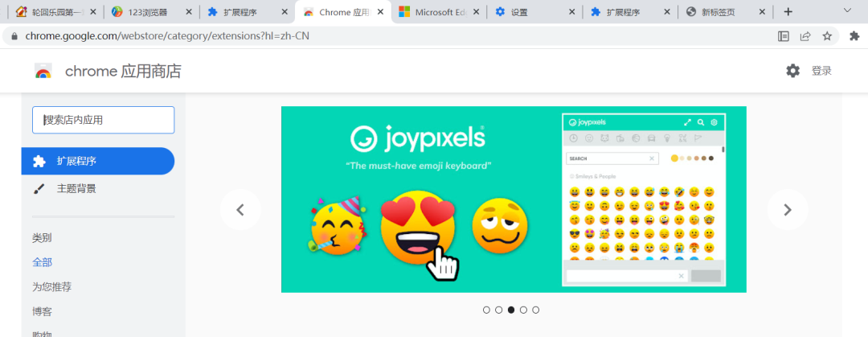Click the share page icon

click(x=805, y=36)
